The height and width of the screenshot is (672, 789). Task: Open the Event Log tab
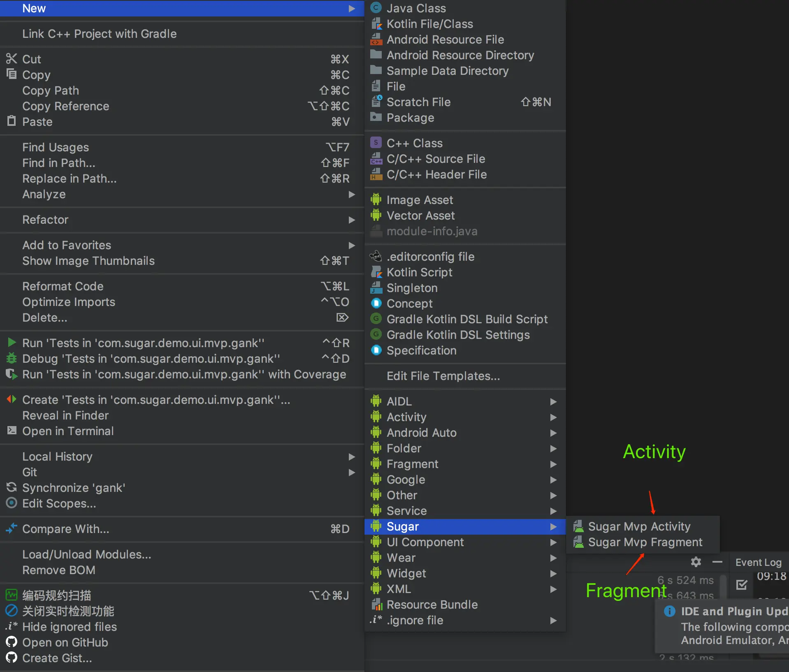pos(758,562)
